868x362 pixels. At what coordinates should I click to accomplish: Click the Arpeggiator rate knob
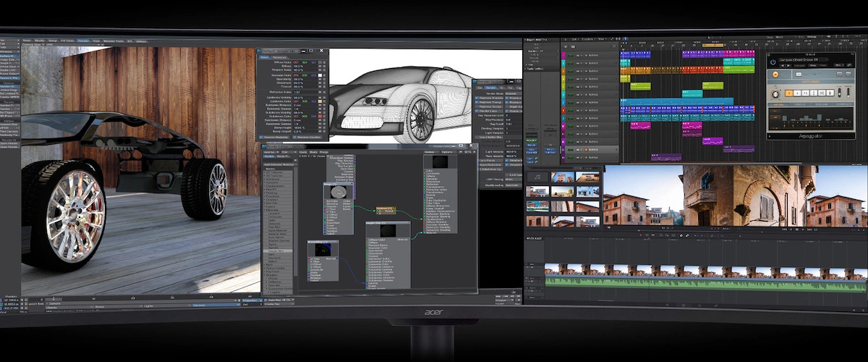click(775, 94)
